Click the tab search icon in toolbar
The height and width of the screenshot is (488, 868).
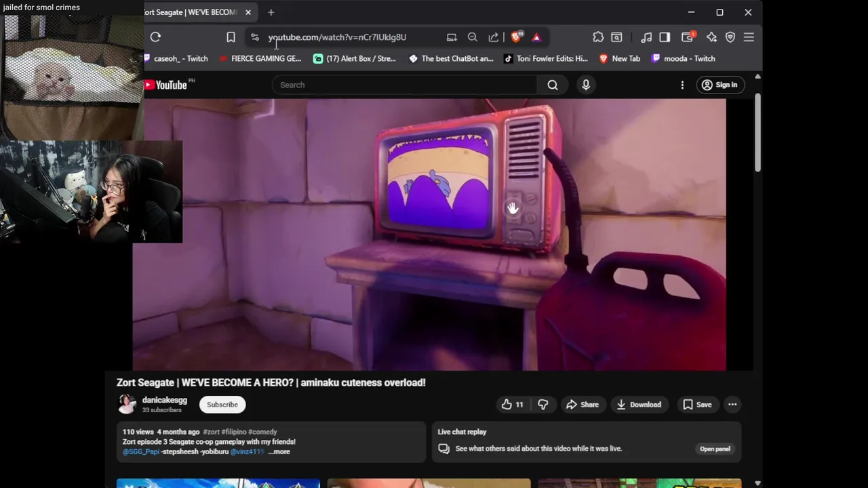[x=616, y=37]
